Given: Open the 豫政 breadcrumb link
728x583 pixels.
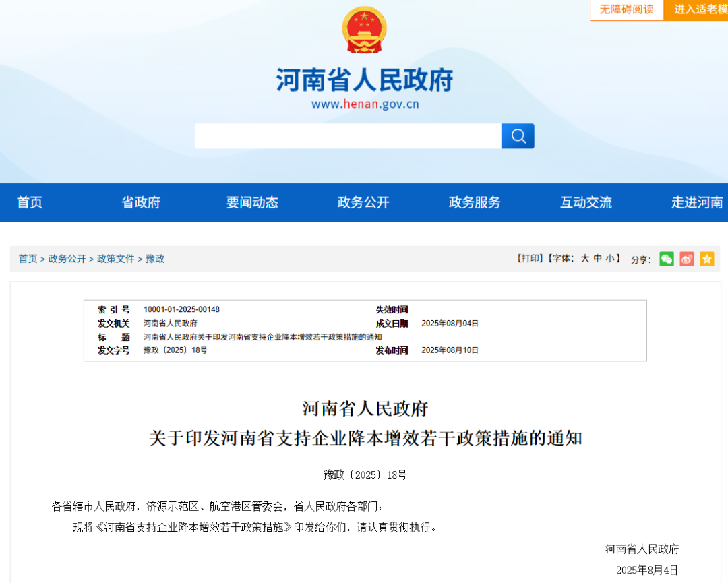Looking at the screenshot, I should click(x=155, y=259).
